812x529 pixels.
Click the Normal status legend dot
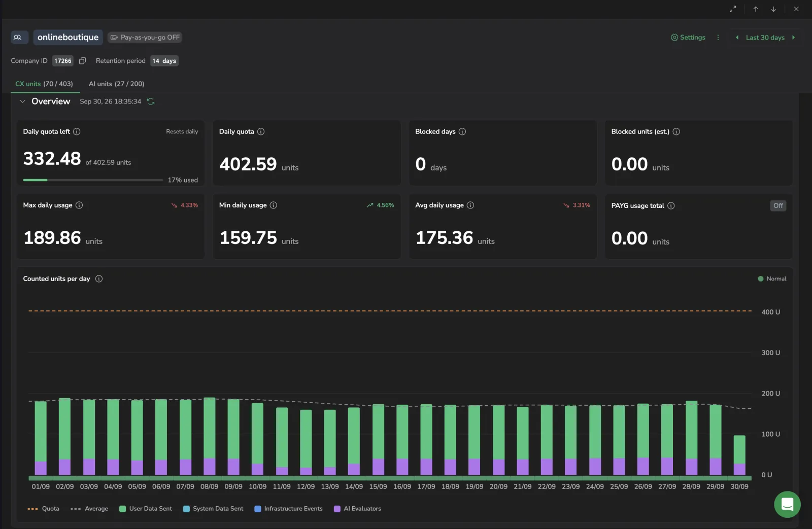[x=760, y=278]
